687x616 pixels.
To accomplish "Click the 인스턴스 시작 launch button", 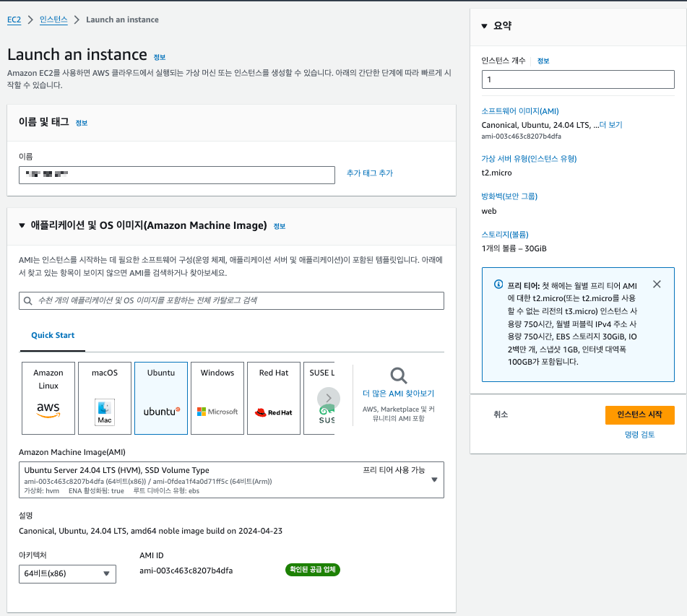I will click(639, 415).
